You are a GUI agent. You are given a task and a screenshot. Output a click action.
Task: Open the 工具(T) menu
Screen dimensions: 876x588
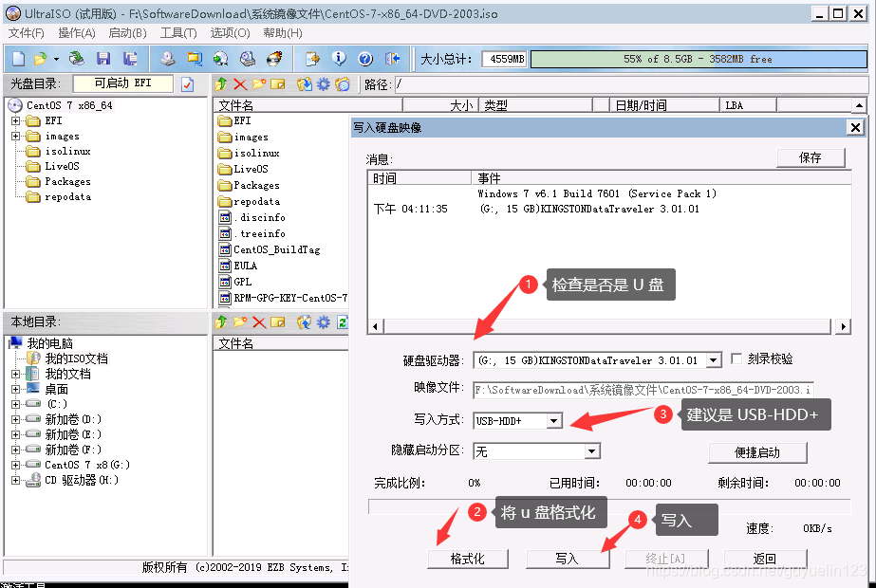178,33
